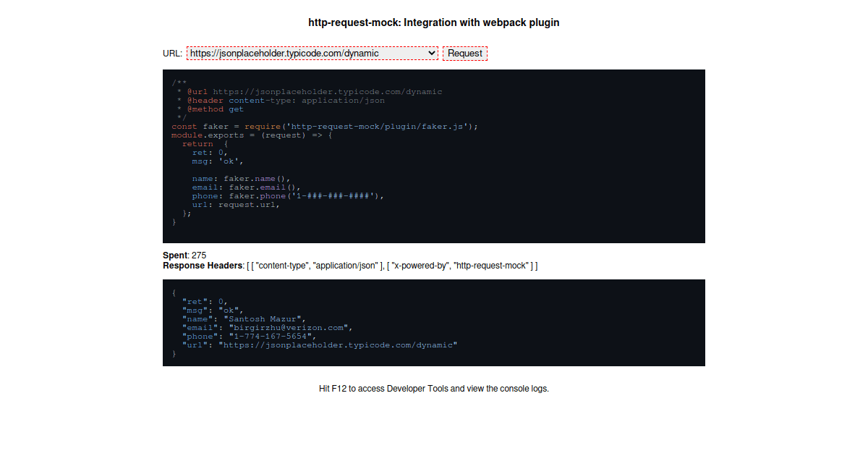The width and height of the screenshot is (868, 456).
Task: Click the 'Response Headers' label
Action: [x=203, y=266]
